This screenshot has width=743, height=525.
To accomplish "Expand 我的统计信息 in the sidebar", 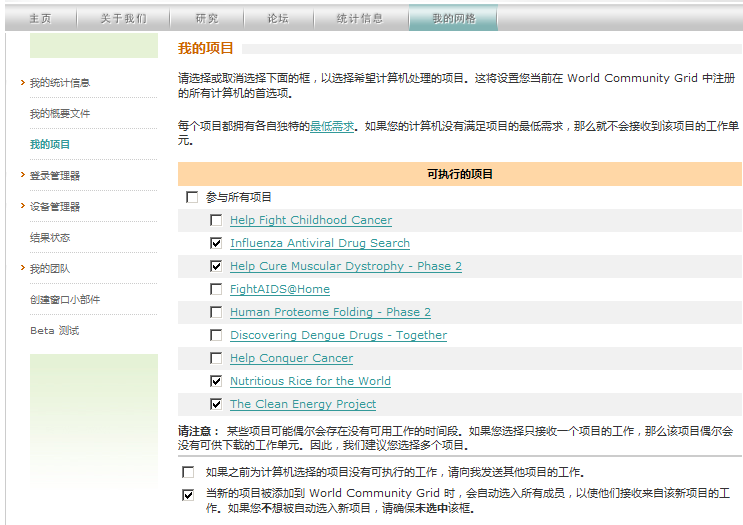I will 60,83.
